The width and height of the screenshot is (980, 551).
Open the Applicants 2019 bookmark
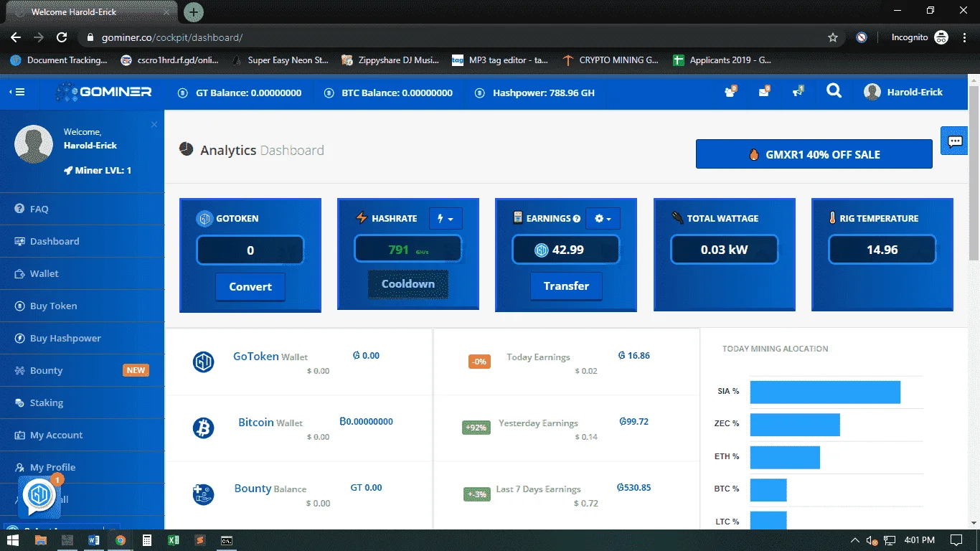(722, 60)
